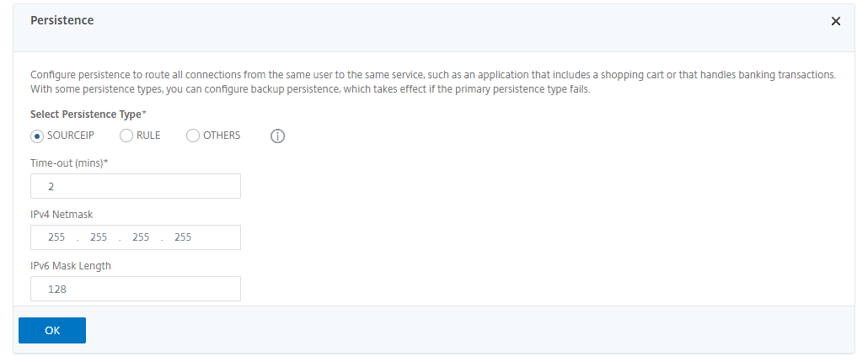The image size is (868, 362).
Task: Click the IPv4 Netmask label
Action: (62, 214)
